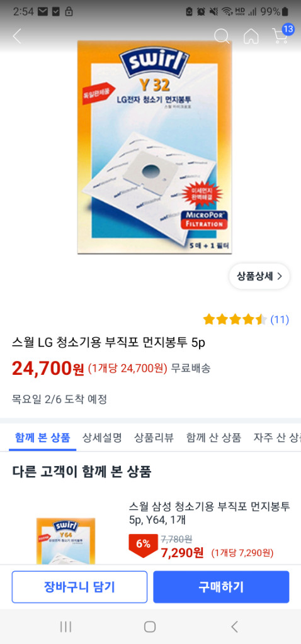Open main Swirl Y32 product image
Image resolution: width=301 pixels, height=644 pixels.
coord(155,147)
